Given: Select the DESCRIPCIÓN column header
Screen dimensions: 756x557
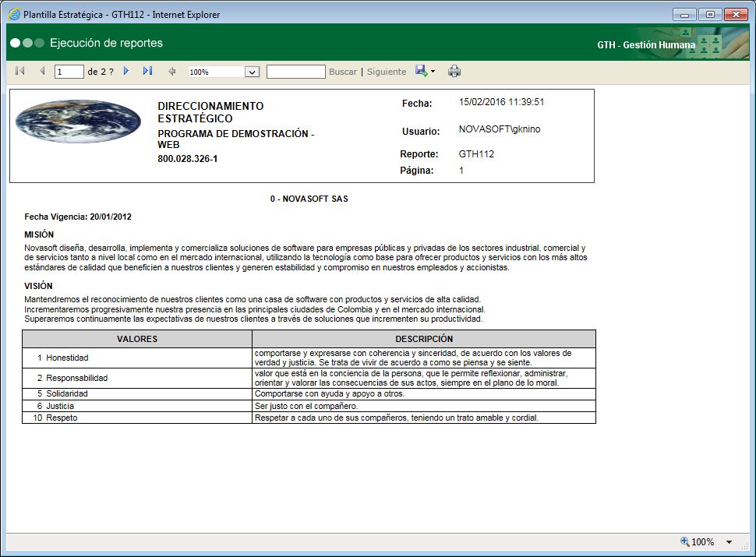Looking at the screenshot, I should [x=424, y=339].
